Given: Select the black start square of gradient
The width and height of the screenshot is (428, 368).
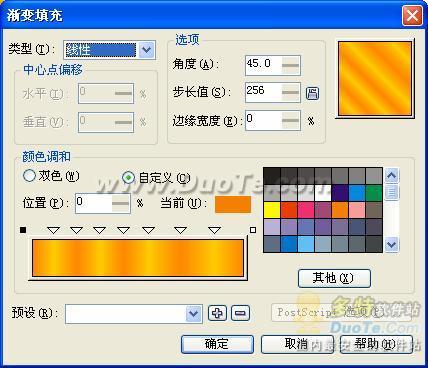Looking at the screenshot, I should (23, 230).
